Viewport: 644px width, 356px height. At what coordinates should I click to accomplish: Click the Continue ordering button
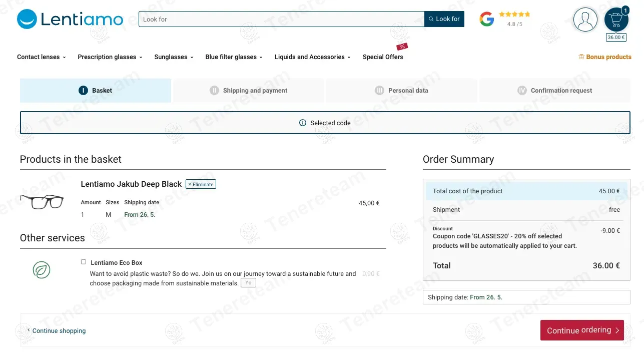(x=582, y=330)
